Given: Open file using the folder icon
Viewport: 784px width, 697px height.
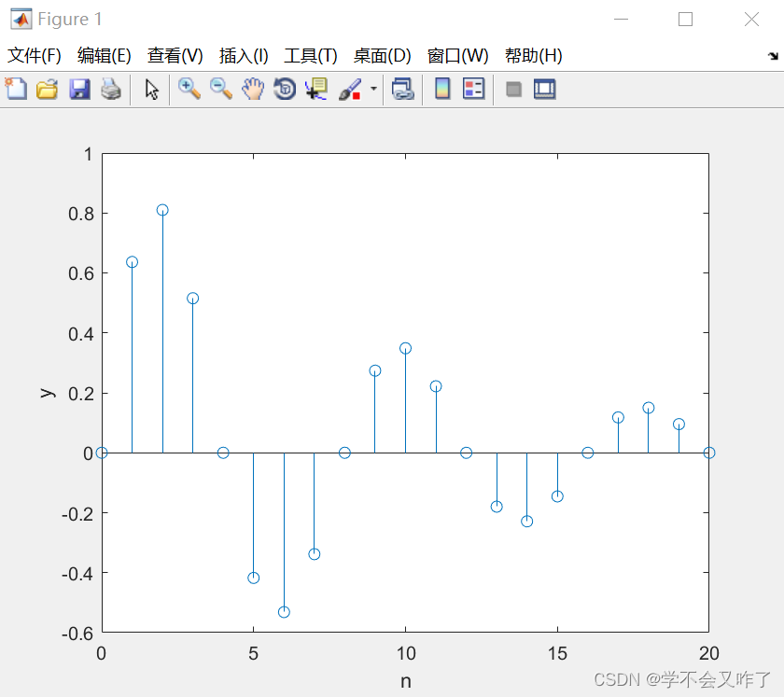Looking at the screenshot, I should point(48,89).
